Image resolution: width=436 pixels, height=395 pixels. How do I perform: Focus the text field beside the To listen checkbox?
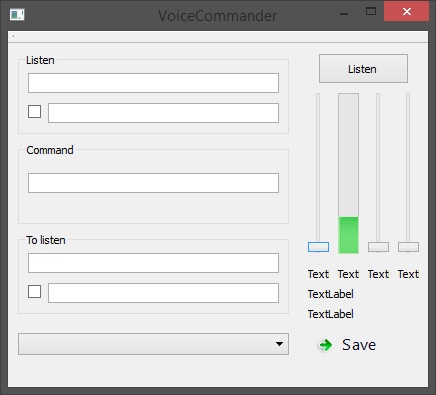pos(163,293)
